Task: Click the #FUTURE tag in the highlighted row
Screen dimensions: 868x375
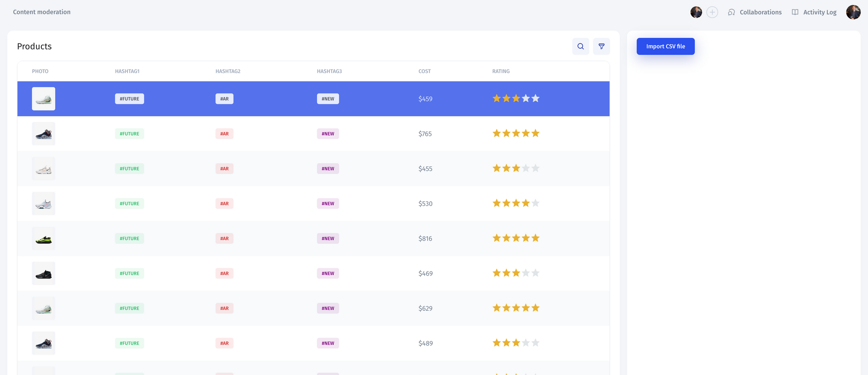Action: tap(129, 99)
